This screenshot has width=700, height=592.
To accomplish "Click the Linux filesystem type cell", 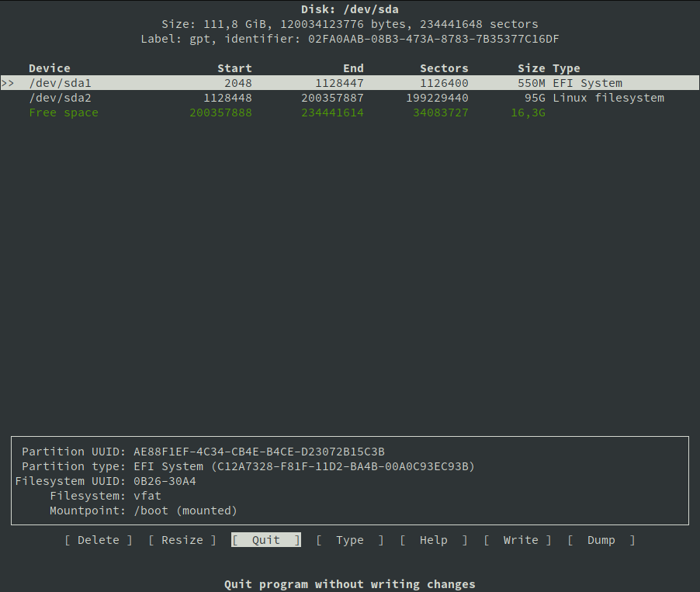I will pyautogui.click(x=608, y=98).
